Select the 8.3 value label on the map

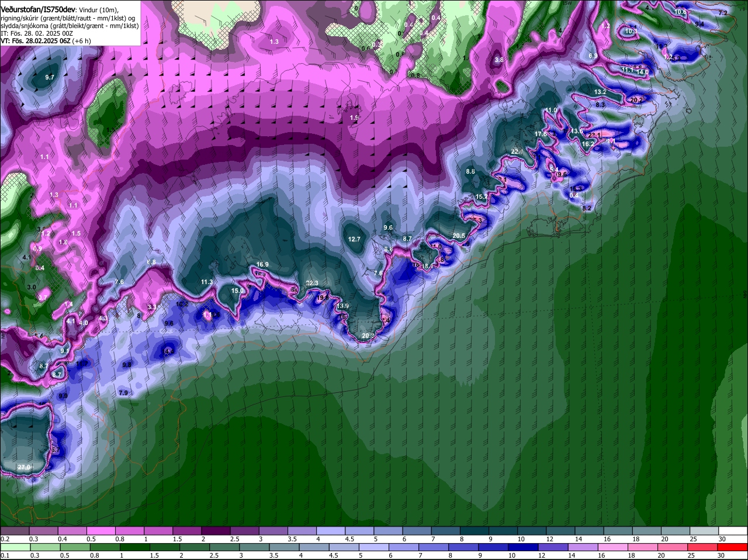click(x=600, y=104)
